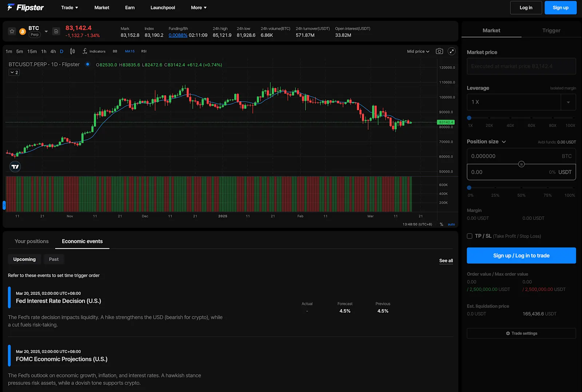Click the 1 X leverage field
The width and height of the screenshot is (582, 392).
pos(514,102)
